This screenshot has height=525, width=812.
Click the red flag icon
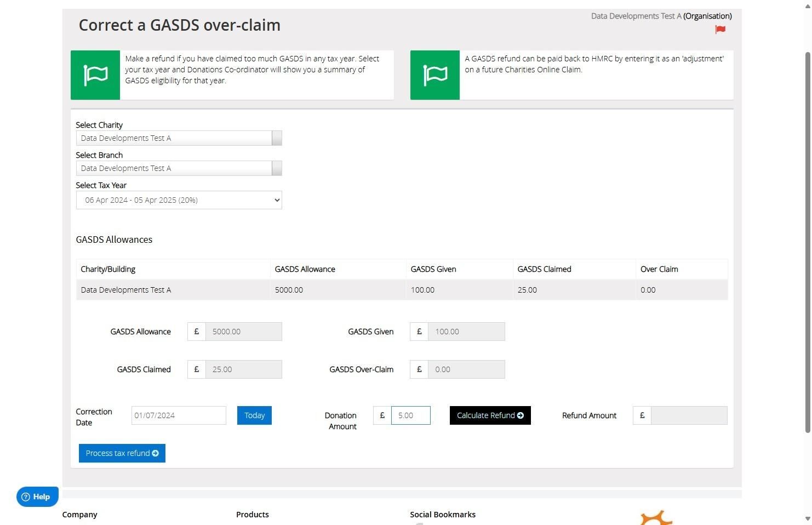pyautogui.click(x=720, y=30)
